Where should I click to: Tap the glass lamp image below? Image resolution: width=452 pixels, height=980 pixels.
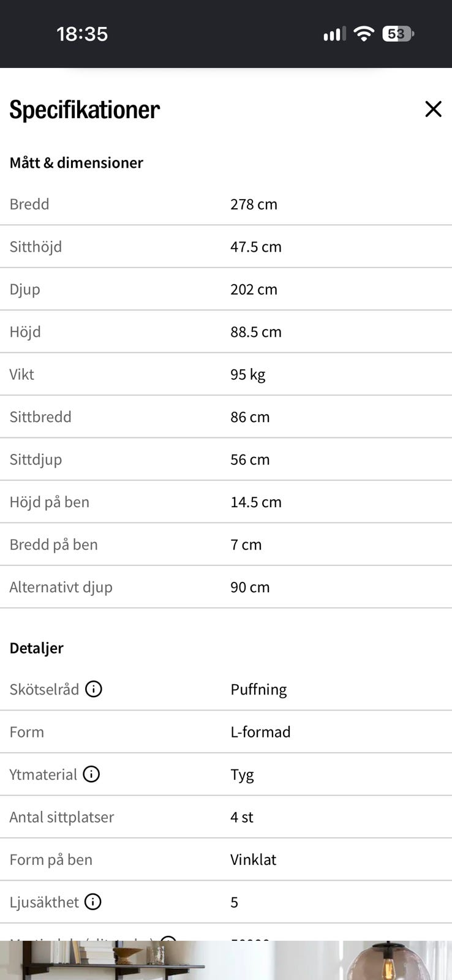click(x=397, y=960)
